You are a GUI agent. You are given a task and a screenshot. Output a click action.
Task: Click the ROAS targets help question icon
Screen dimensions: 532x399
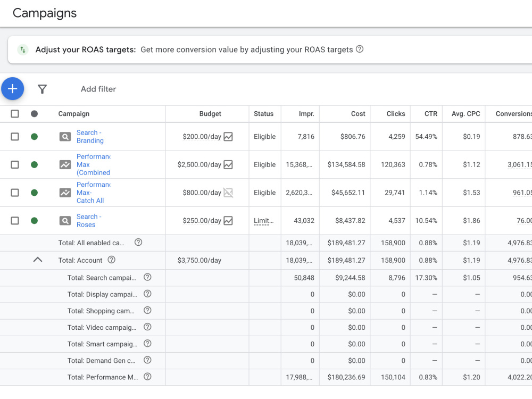click(359, 49)
